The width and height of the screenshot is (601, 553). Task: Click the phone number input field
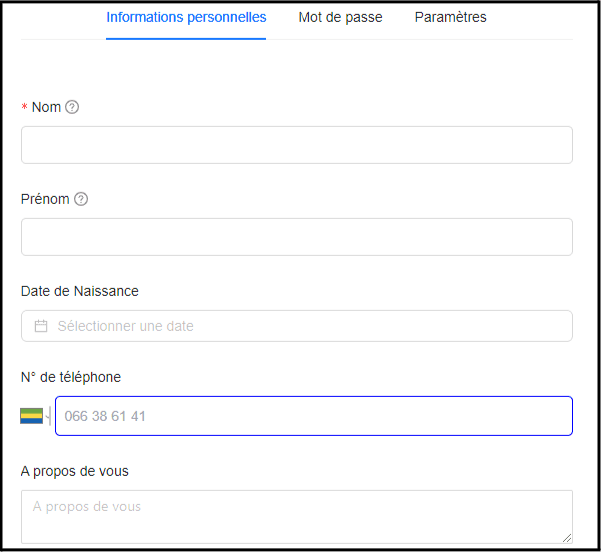314,416
